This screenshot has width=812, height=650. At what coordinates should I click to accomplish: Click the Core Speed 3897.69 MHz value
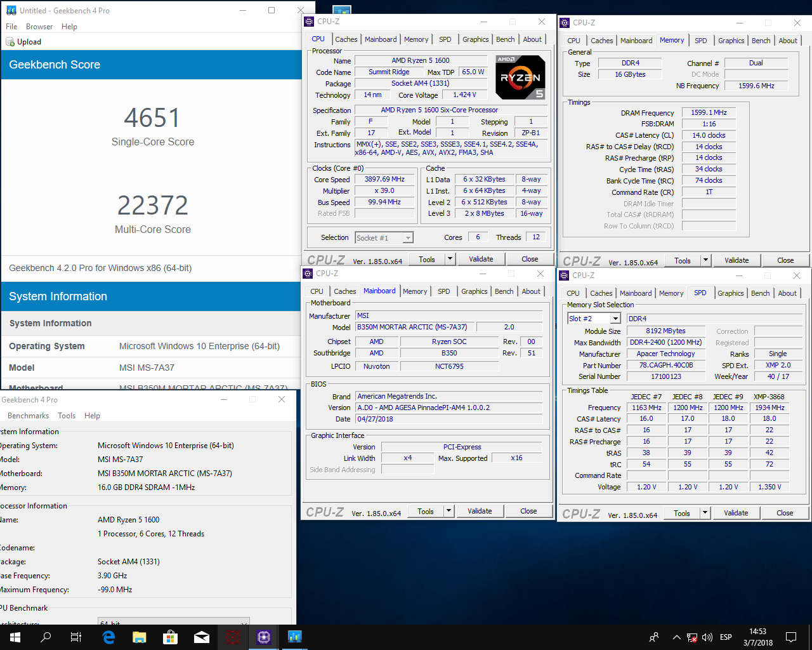tap(384, 180)
